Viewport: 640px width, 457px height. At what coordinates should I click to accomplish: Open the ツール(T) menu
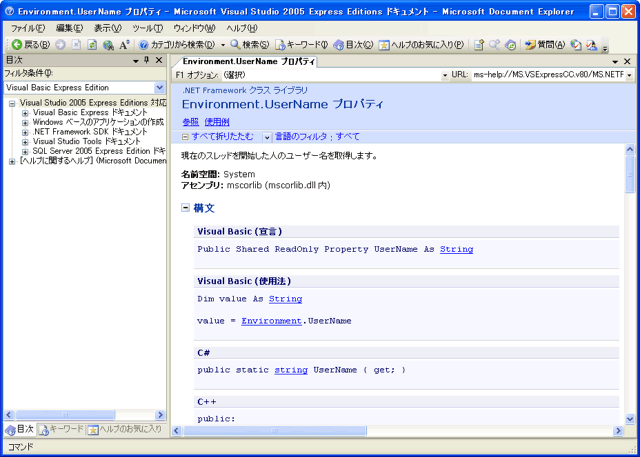pos(147,28)
